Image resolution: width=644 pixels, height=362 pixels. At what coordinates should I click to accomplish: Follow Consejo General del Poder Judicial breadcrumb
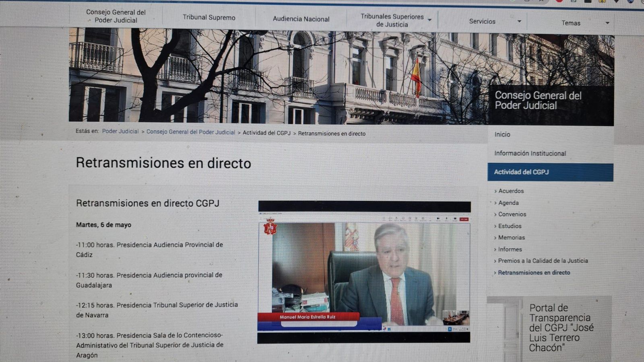point(190,132)
